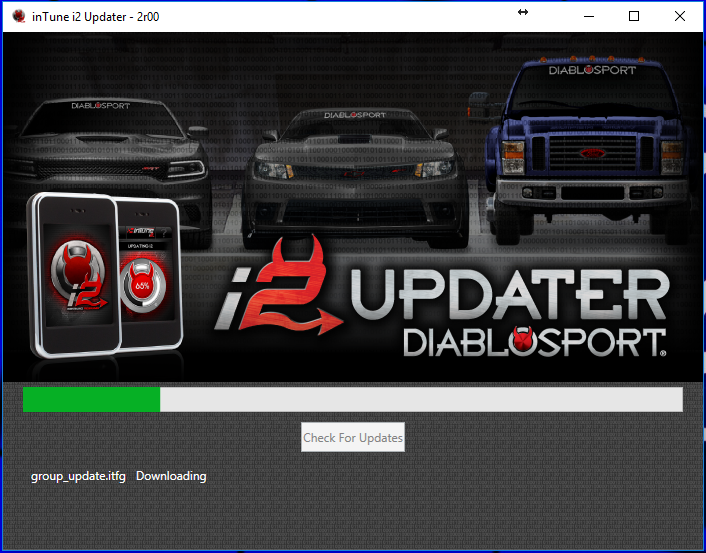
Task: Maximize the inTune i2 Updater window
Action: (634, 16)
